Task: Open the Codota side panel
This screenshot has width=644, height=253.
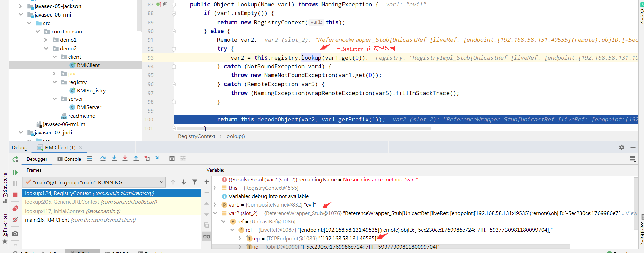Action: coord(641,13)
